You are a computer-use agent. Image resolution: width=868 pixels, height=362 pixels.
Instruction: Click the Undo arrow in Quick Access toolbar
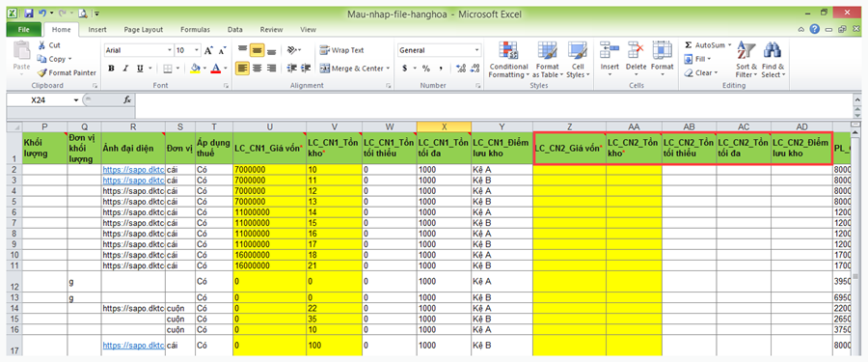(42, 13)
